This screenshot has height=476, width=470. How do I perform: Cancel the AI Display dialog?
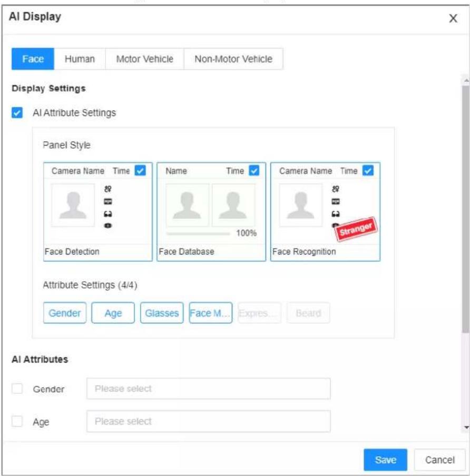pos(439,460)
